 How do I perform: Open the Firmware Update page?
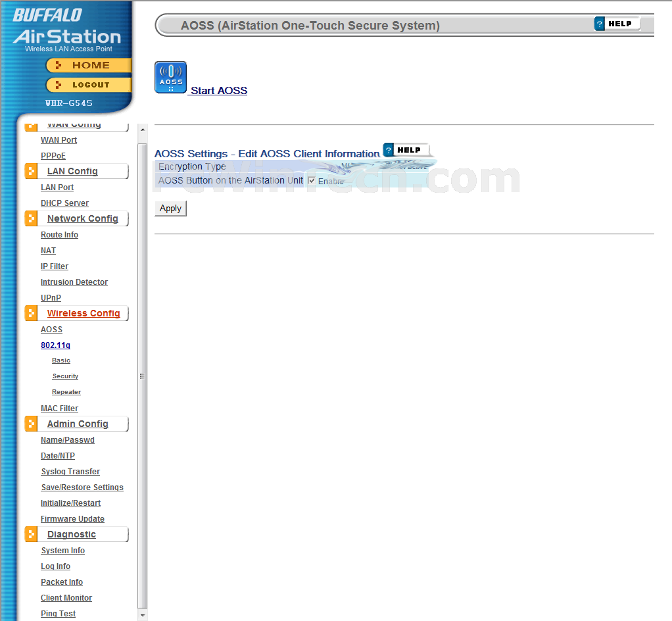click(72, 519)
